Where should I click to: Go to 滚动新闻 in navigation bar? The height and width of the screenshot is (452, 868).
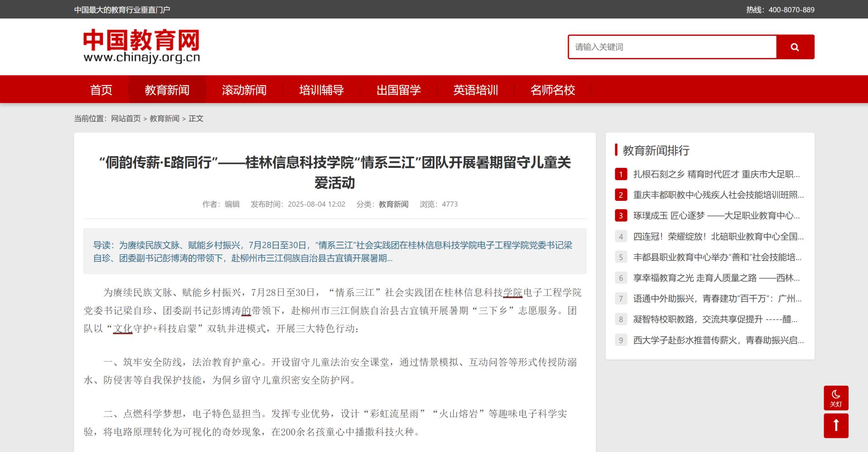click(244, 90)
